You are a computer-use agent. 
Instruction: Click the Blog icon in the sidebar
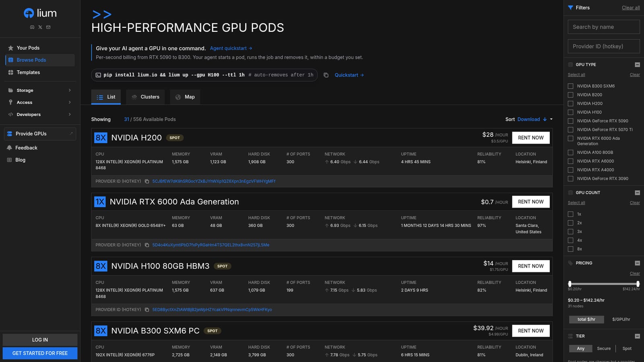coord(10,160)
